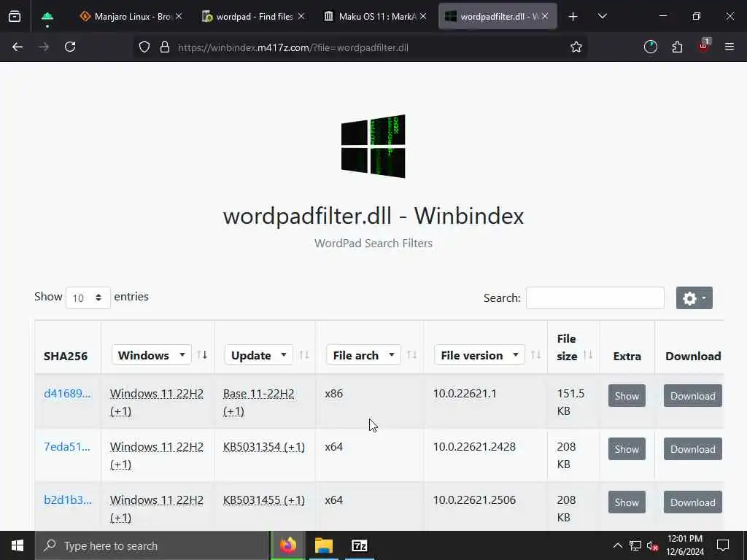Download the x86 10.0.22621.1 file

pos(693,396)
